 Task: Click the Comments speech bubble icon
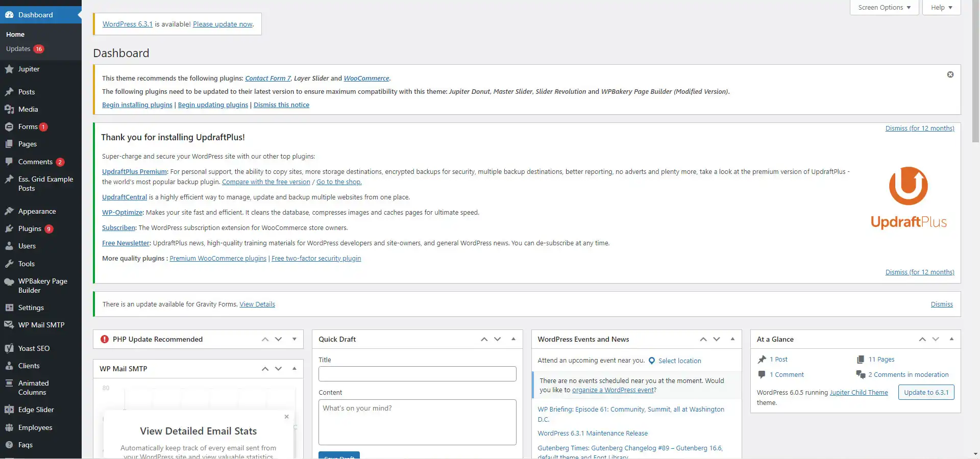[x=9, y=162]
